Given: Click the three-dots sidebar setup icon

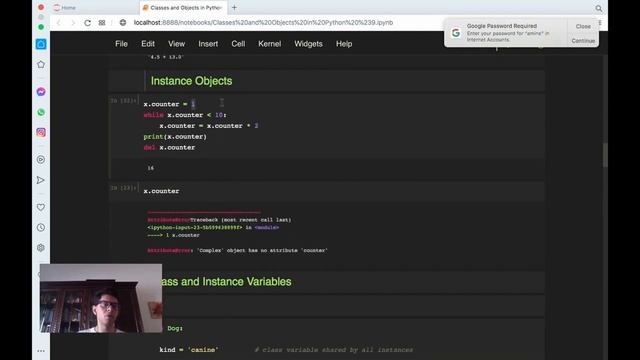Looking at the screenshot, I should coord(41,351).
